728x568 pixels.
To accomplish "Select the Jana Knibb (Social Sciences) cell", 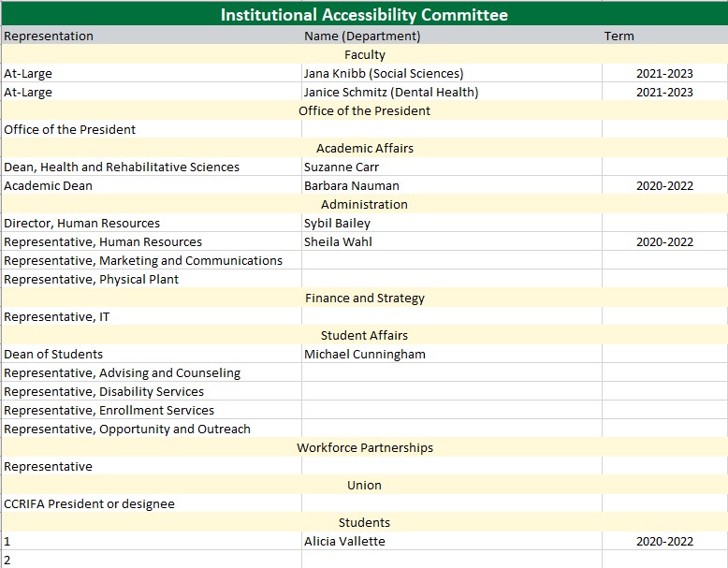I will point(384,73).
